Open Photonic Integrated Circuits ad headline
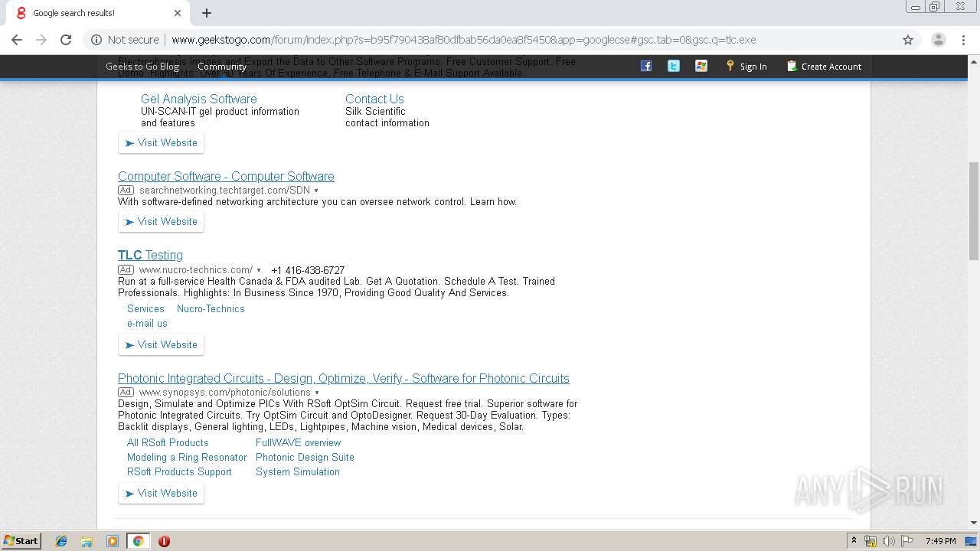Viewport: 980px width, 551px height. (344, 378)
